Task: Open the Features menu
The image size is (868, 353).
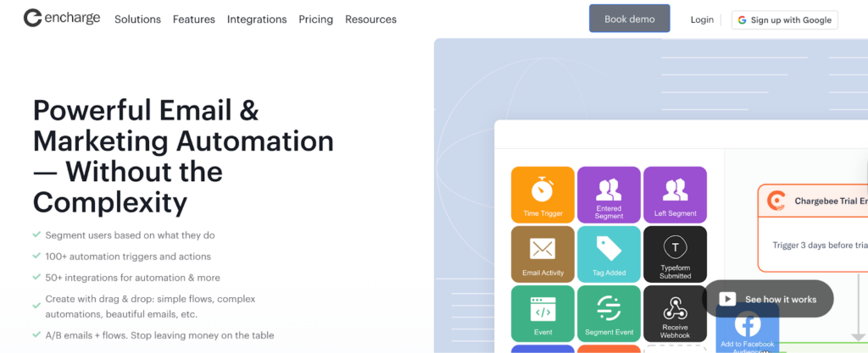Action: pyautogui.click(x=193, y=19)
